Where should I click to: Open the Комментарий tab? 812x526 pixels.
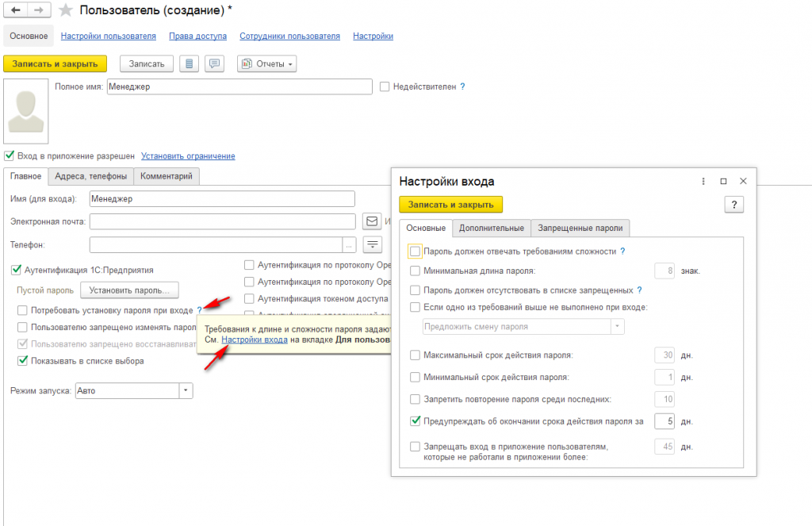click(167, 176)
